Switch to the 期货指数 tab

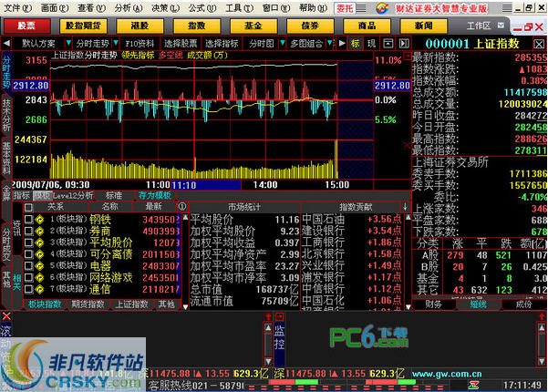click(x=88, y=304)
